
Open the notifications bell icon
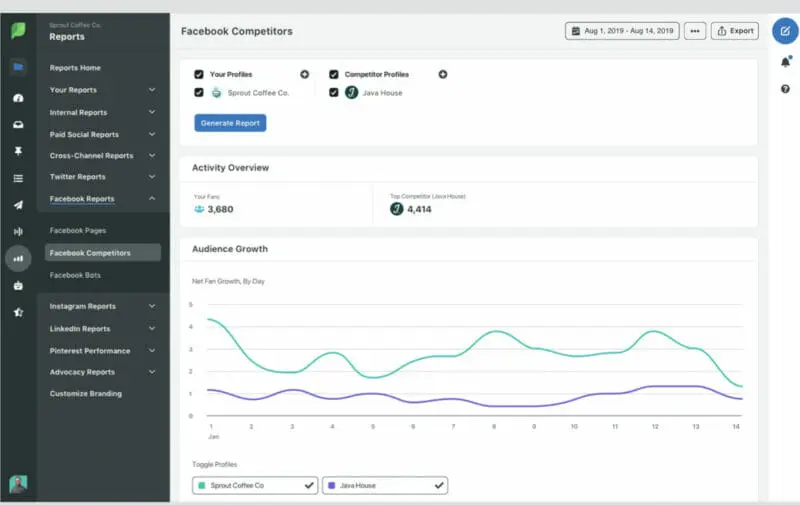785,63
